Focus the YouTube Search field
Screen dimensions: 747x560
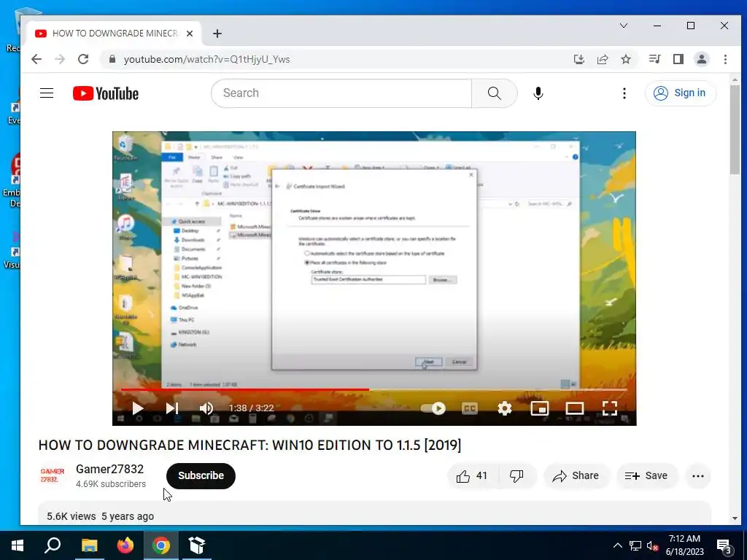[341, 93]
